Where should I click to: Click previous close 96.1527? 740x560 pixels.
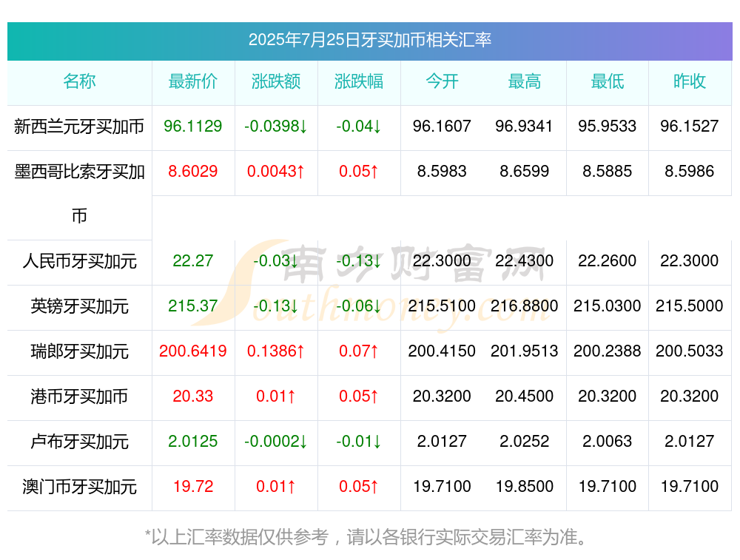[x=690, y=126]
